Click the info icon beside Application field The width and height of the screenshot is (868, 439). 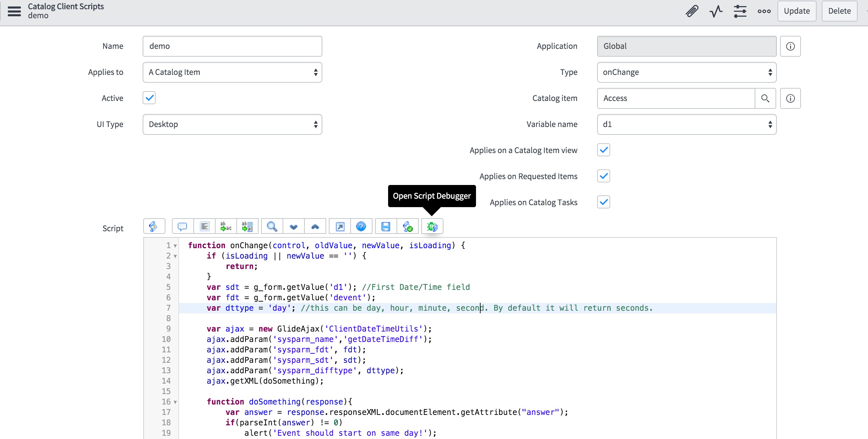tap(790, 46)
